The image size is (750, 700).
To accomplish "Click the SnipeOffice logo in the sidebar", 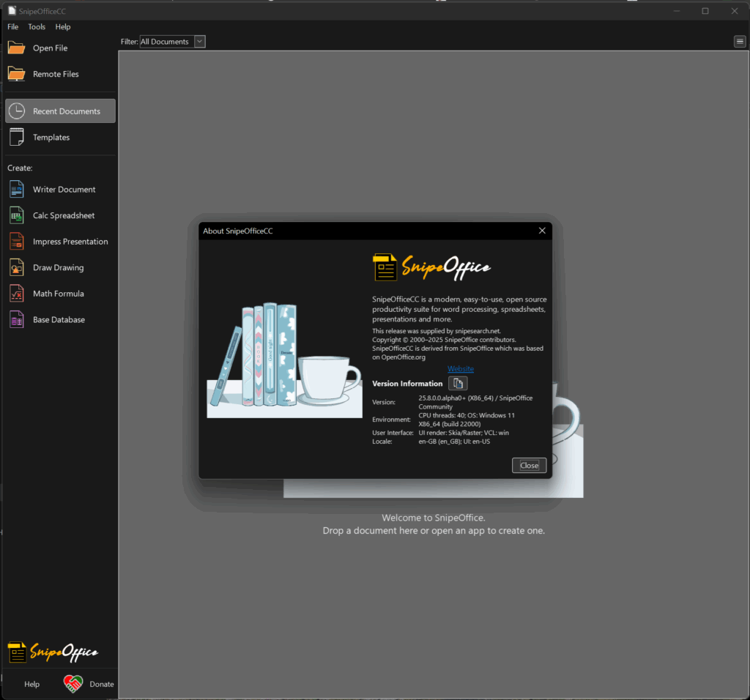I will (53, 652).
